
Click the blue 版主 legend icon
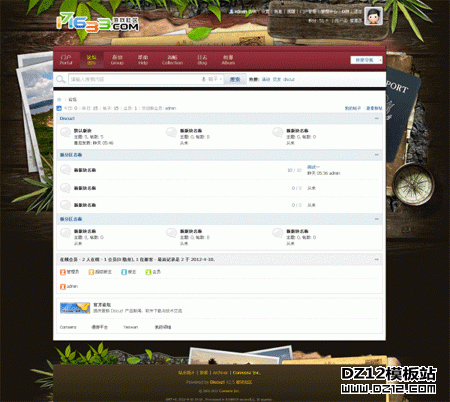[x=124, y=272]
